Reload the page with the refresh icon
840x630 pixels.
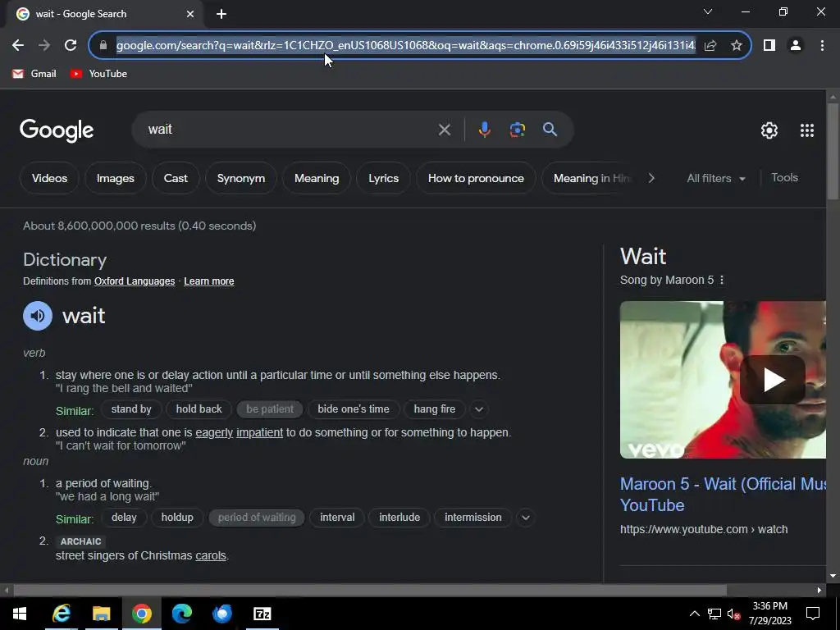point(71,46)
